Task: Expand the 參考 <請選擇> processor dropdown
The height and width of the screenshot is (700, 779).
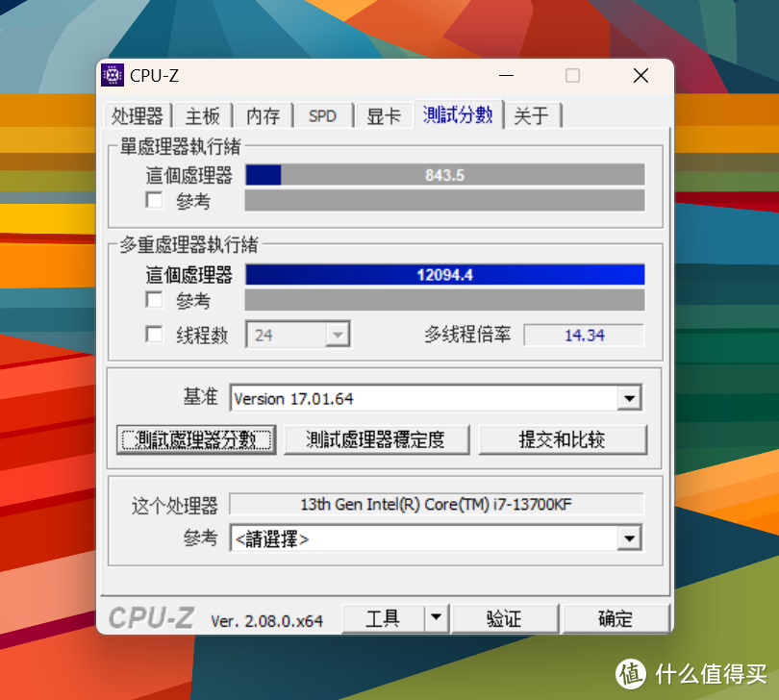Action: point(630,538)
